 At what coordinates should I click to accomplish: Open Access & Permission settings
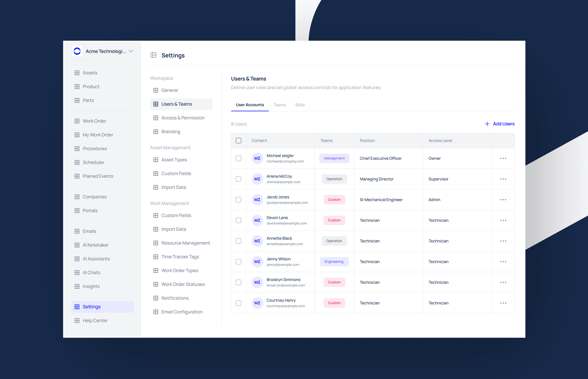[x=183, y=118]
